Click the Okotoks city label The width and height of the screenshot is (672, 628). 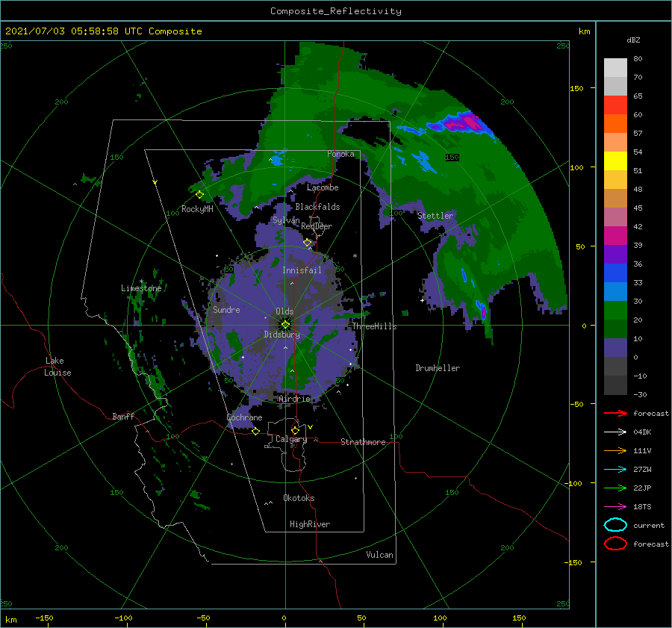[299, 498]
